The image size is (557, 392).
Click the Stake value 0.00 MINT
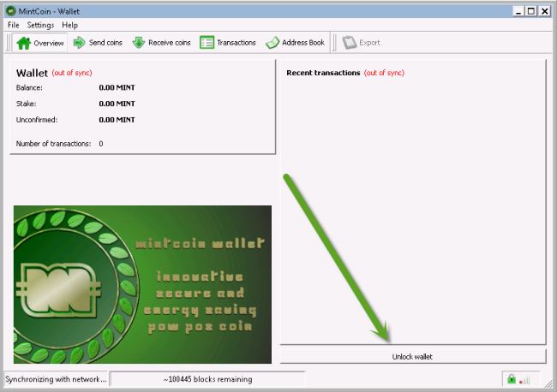click(x=117, y=104)
